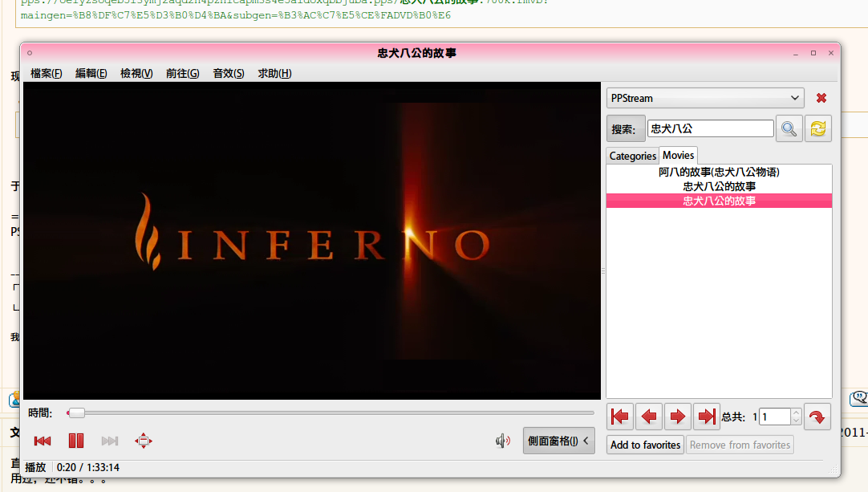Close the 忠犬八公的故事 player window

(831, 53)
